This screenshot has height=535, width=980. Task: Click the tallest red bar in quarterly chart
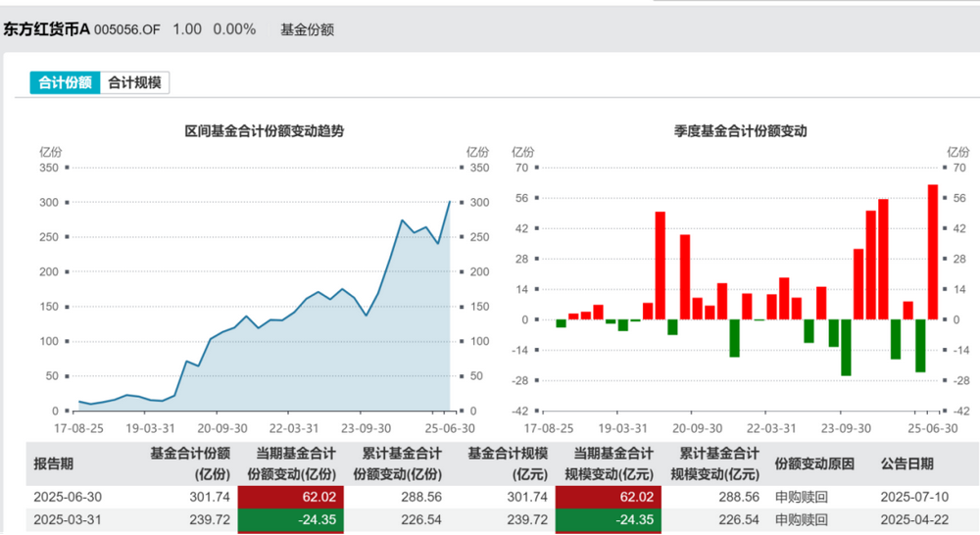click(933, 252)
